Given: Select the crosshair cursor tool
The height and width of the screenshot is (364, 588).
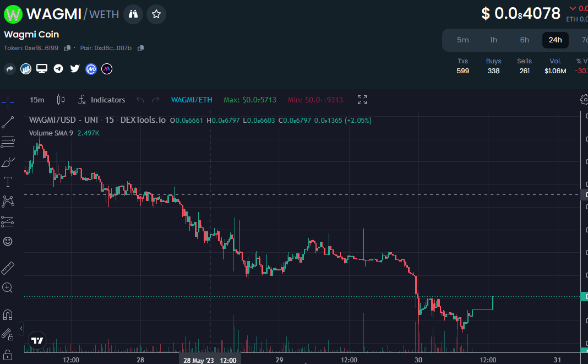Looking at the screenshot, I should 8,102.
